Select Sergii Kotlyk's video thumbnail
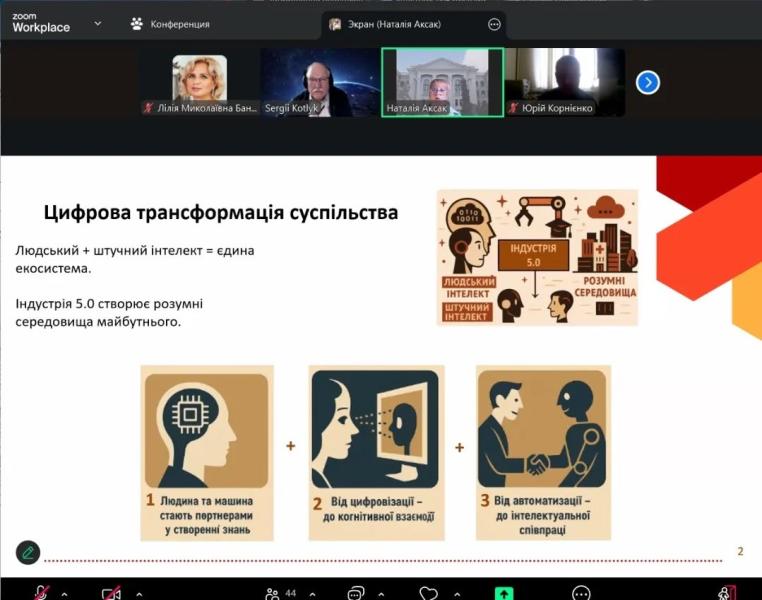Screen dimensions: 762x600 click(320, 82)
